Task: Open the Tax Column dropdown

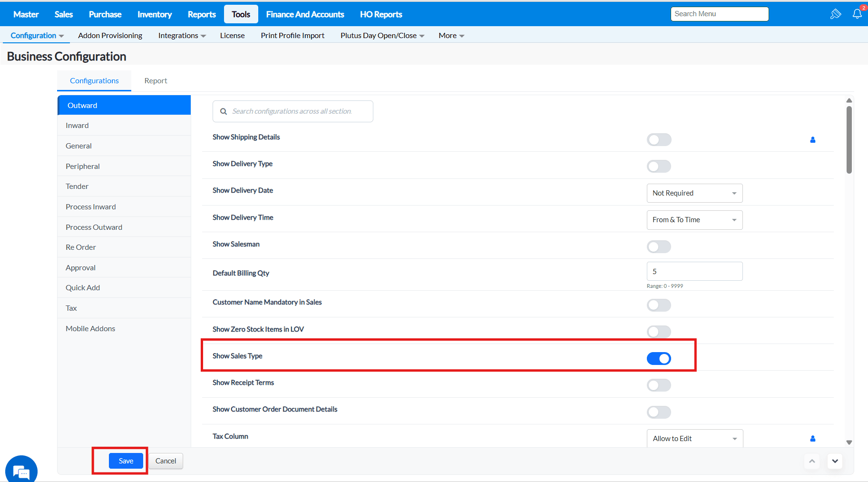Action: 694,439
